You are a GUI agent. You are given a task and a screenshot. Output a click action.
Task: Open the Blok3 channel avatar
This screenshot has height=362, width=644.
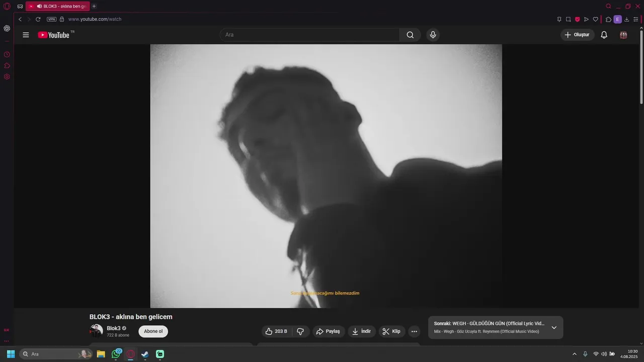[96, 330]
